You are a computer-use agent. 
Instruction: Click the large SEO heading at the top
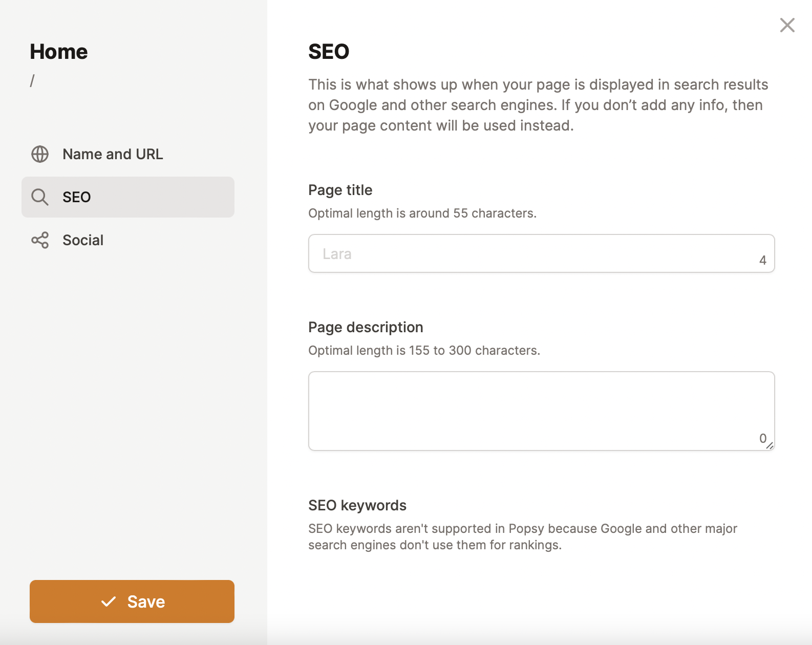coord(329,52)
